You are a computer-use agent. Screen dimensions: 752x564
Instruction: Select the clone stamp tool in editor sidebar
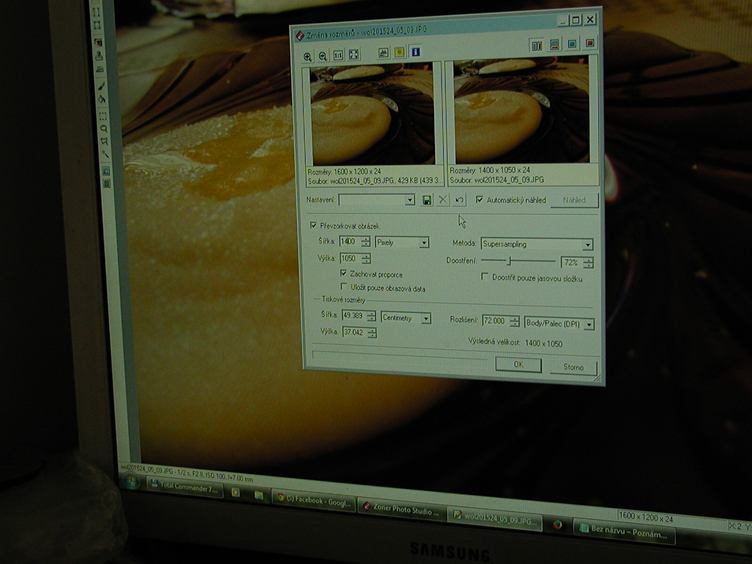[x=99, y=56]
